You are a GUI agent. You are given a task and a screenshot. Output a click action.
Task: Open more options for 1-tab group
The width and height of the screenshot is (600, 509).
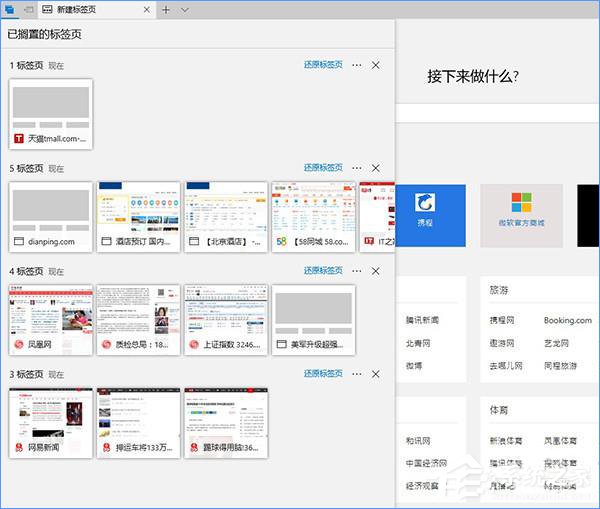pyautogui.click(x=356, y=65)
